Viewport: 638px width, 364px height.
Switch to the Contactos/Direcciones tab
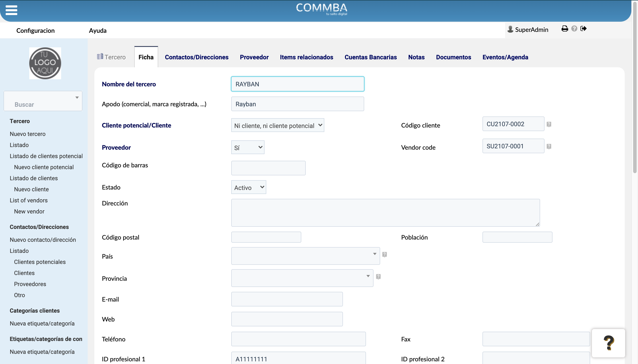196,57
